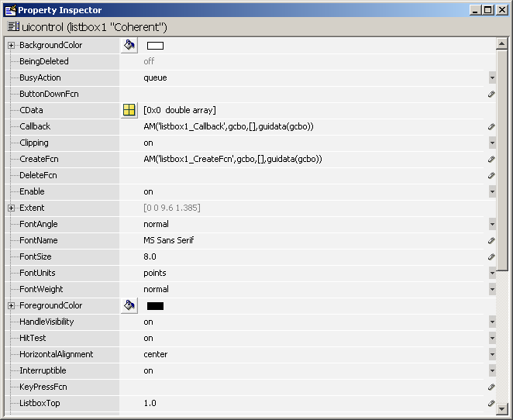Viewport: 513px width, 420px height.
Task: Open the BackgroundColor paint bucket picker
Action: [129, 45]
